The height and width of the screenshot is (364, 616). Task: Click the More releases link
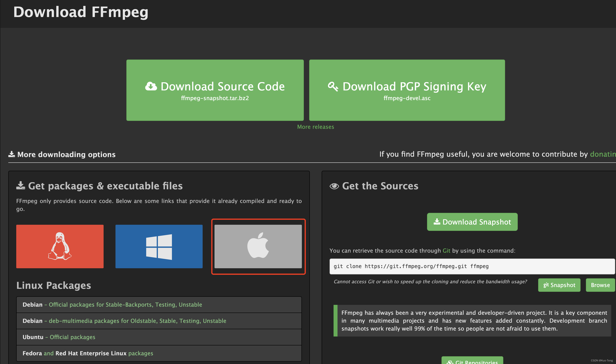click(316, 127)
